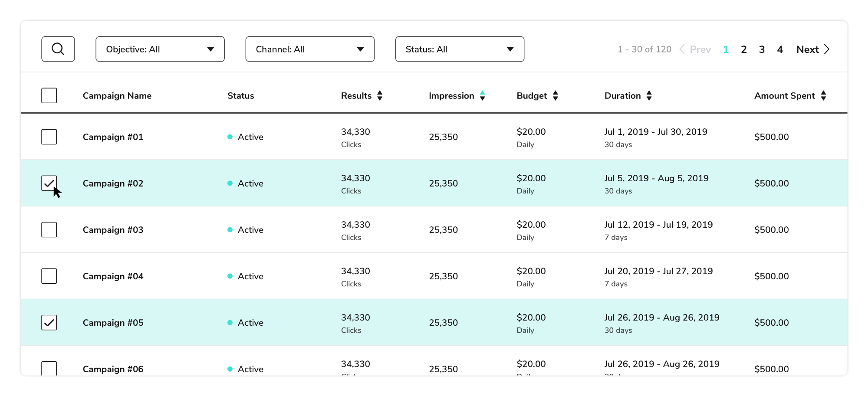The image size is (868, 396).
Task: Uncheck the Campaign #05 checkbox
Action: (x=49, y=322)
